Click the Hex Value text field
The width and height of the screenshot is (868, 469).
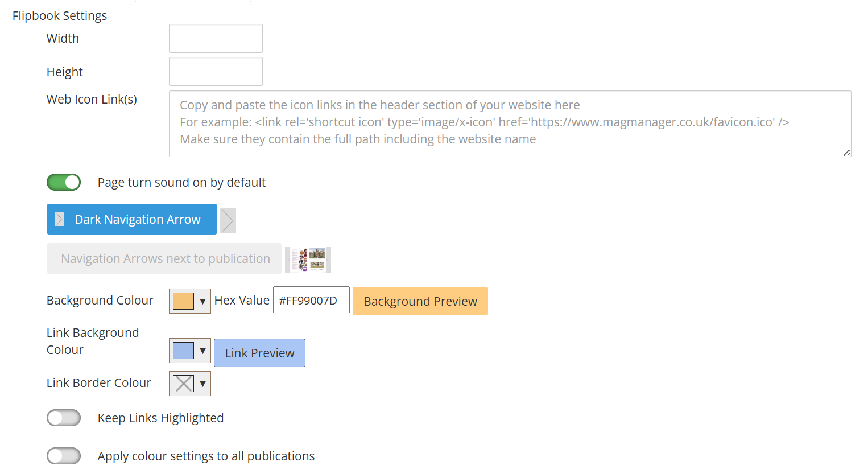click(311, 301)
